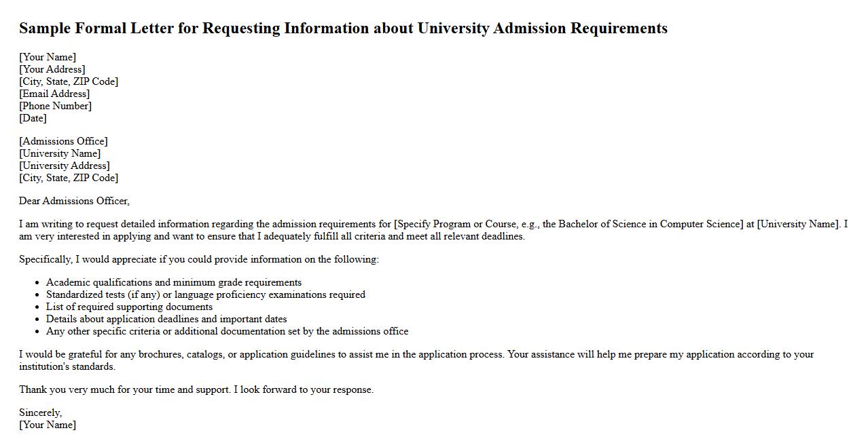868x441 pixels.
Task: Click the 'List of required supporting documents' bullet
Action: point(129,307)
